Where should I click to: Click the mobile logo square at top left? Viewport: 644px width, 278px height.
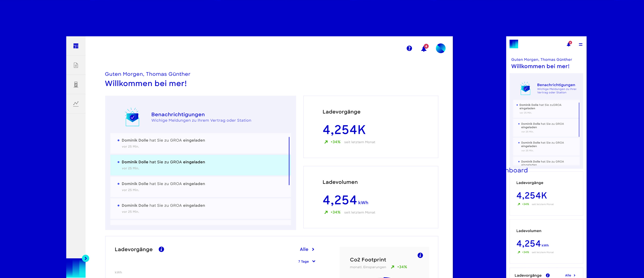pos(514,44)
